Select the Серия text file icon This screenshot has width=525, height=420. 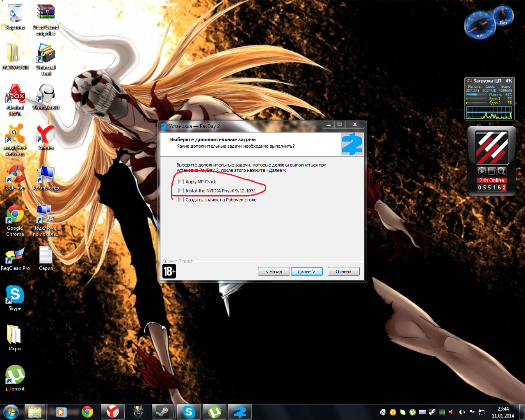coord(46,258)
